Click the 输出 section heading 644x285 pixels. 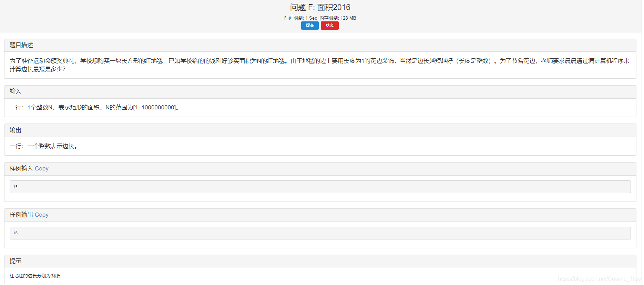coord(16,130)
